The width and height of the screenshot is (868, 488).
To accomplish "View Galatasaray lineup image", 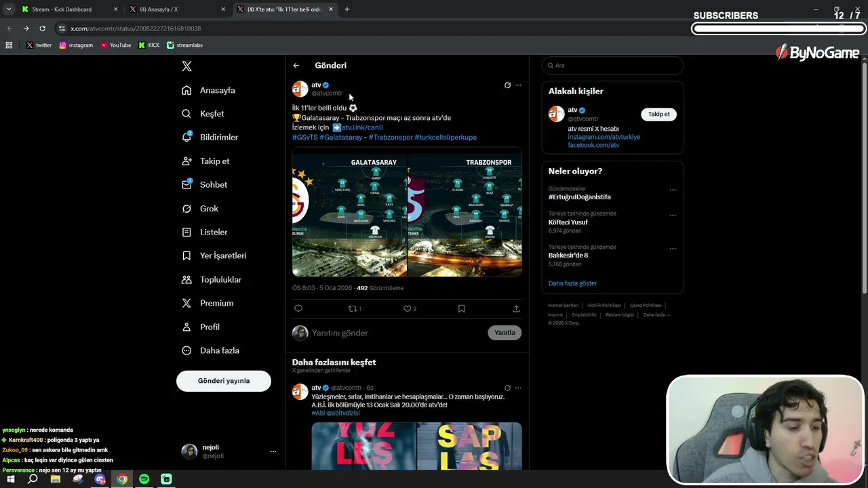I will [x=349, y=212].
